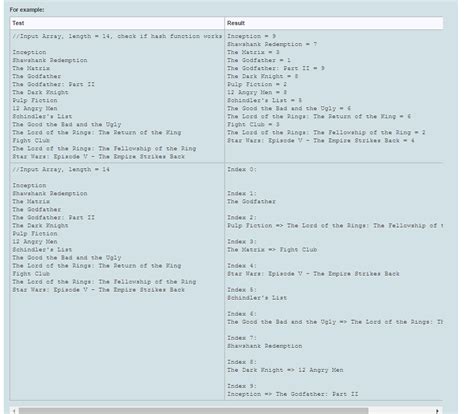Click the "Index 8:" label
The height and width of the screenshot is (414, 474).
click(242, 362)
